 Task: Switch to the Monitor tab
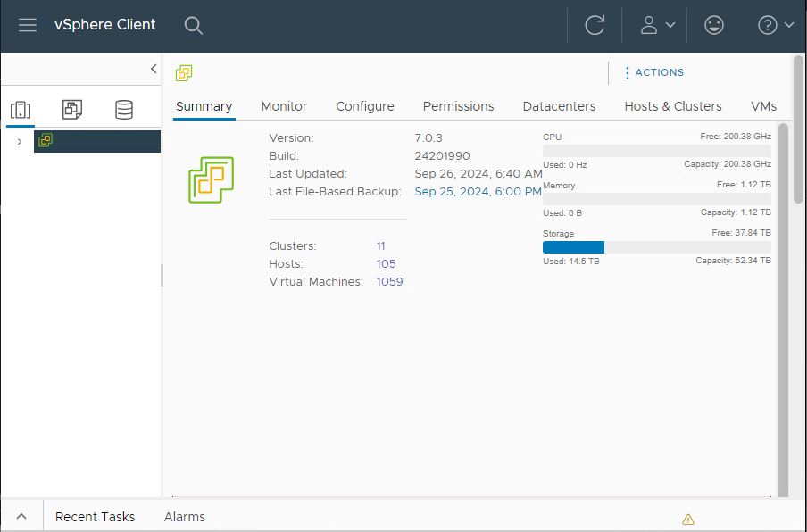[284, 106]
